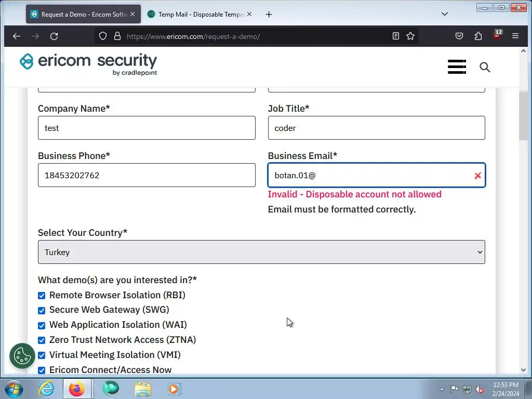Open cookie preferences icon
The image size is (532, 399).
tap(22, 356)
